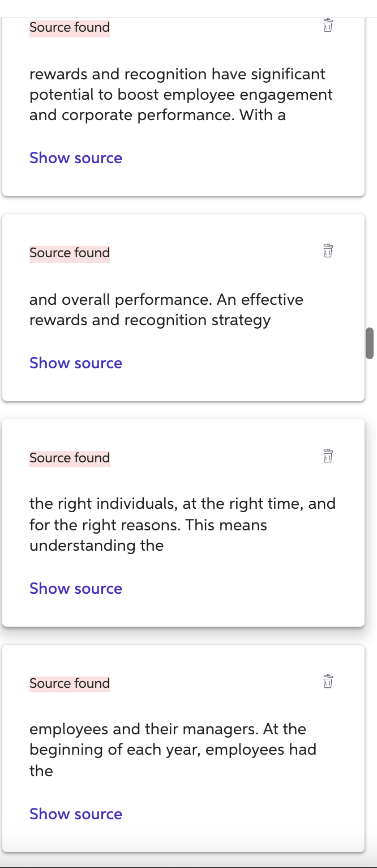Screen dimensions: 377x868
Task: Open Show source for the rewards and recognition snippet
Action: [x=75, y=158]
